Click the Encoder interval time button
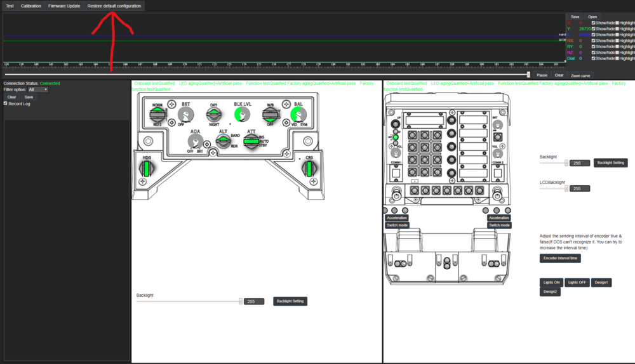 (x=560, y=259)
